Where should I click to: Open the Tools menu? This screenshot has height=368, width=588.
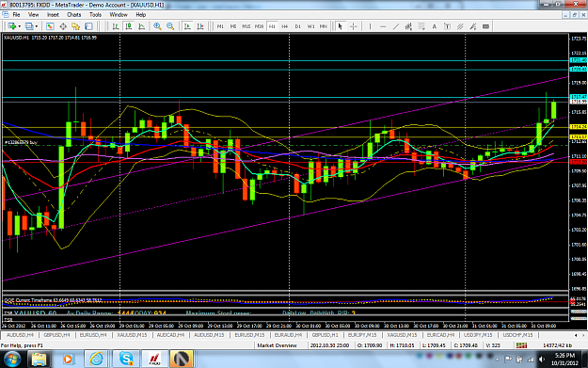[x=95, y=15]
